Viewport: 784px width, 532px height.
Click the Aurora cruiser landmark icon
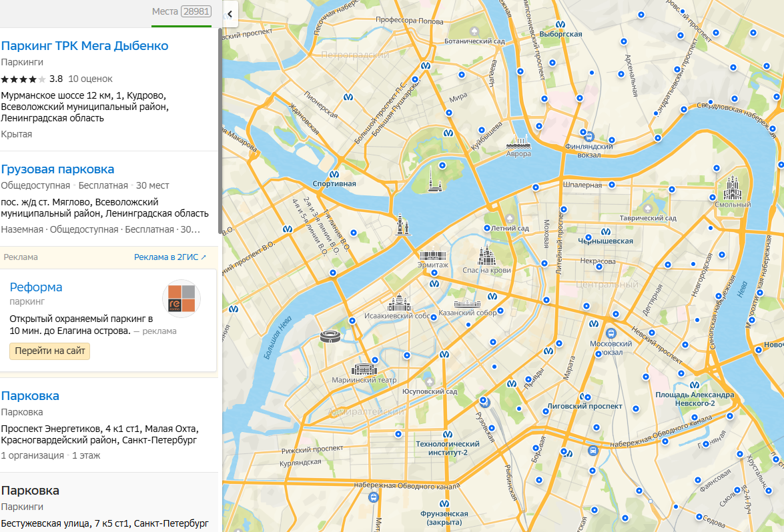tap(518, 141)
